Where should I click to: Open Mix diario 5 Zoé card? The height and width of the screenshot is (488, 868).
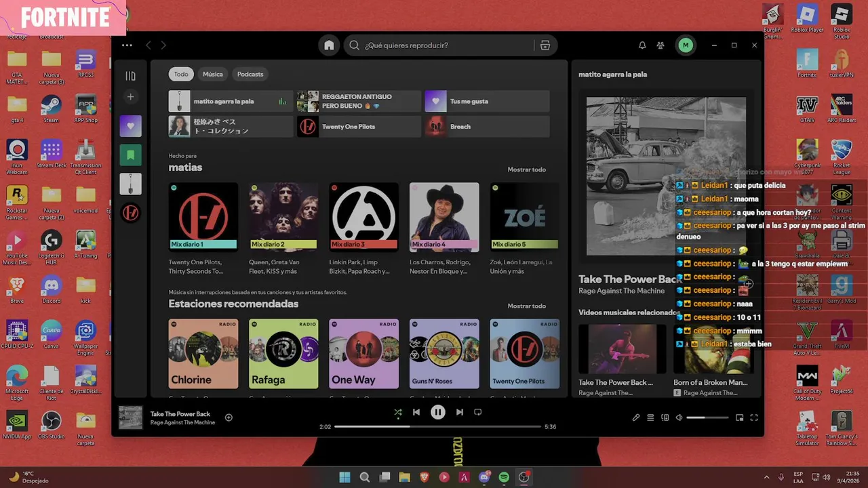coord(525,229)
